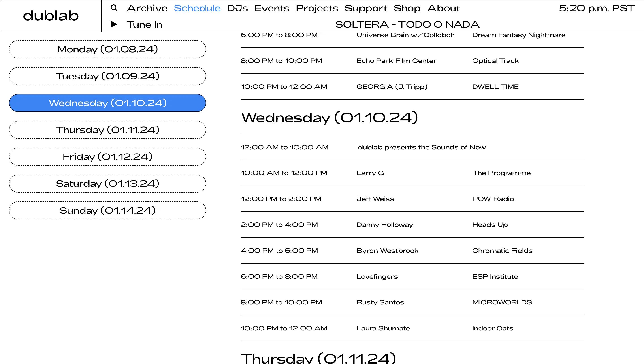Open Laura Shumate DJ link
The width and height of the screenshot is (644, 364).
(383, 328)
